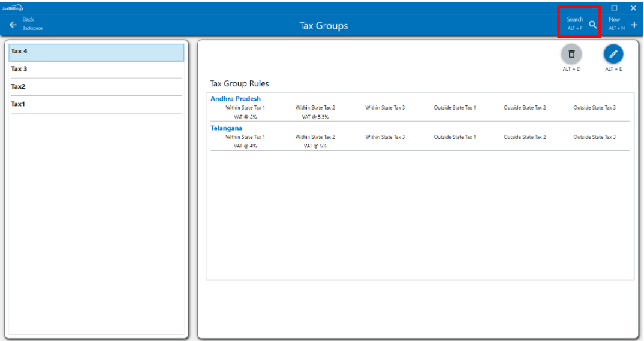The height and width of the screenshot is (341, 644).
Task: Click the Search label in header
Action: [x=574, y=20]
